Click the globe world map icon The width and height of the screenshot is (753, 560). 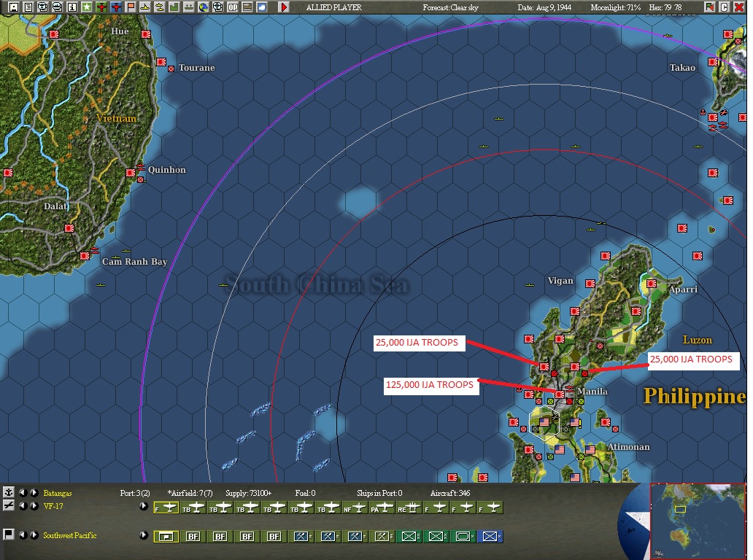tap(203, 7)
